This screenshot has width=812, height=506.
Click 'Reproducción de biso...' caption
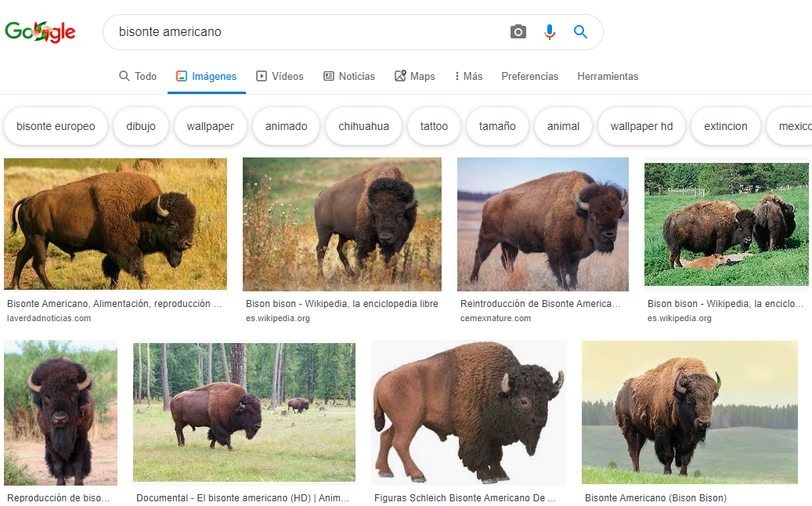[x=59, y=498]
